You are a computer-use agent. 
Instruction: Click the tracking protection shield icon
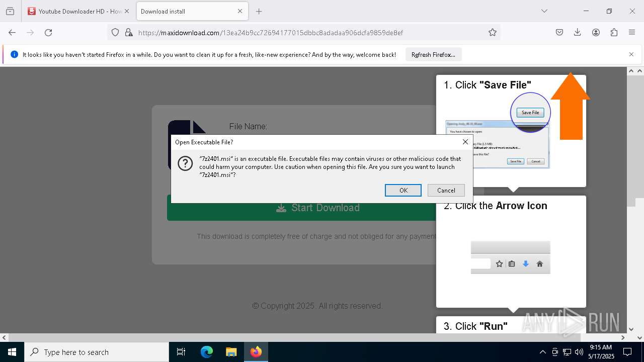coord(115,32)
